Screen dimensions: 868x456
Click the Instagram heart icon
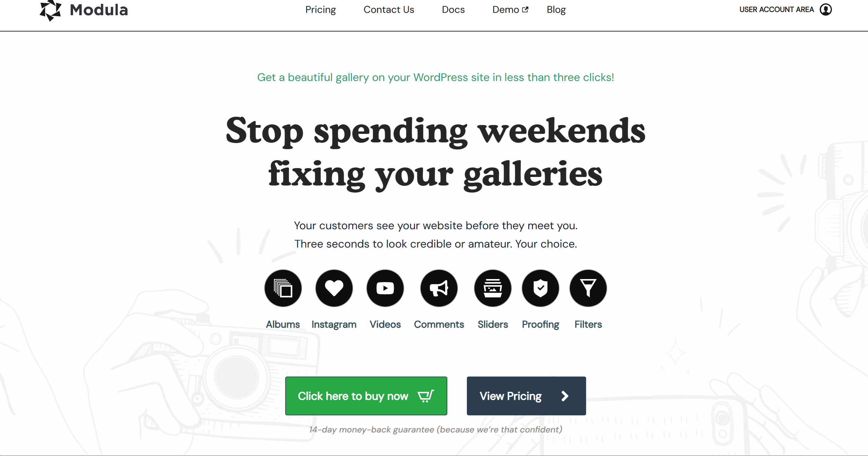pos(334,288)
